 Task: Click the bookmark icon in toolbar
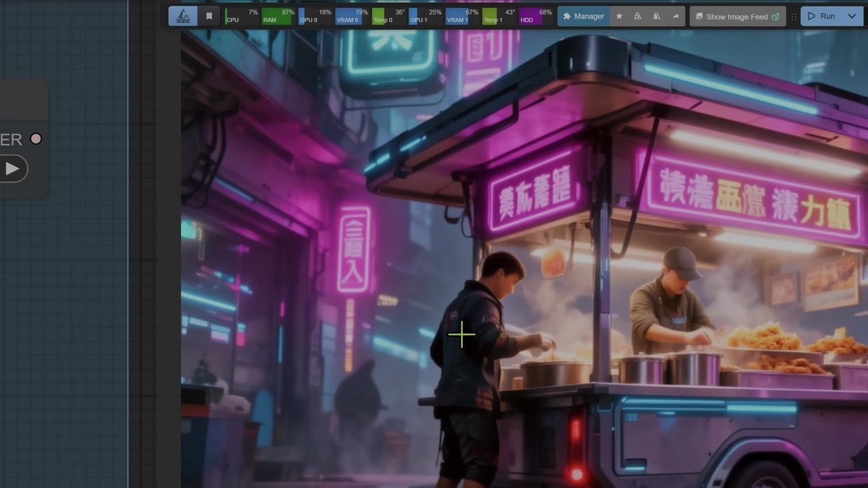point(209,16)
